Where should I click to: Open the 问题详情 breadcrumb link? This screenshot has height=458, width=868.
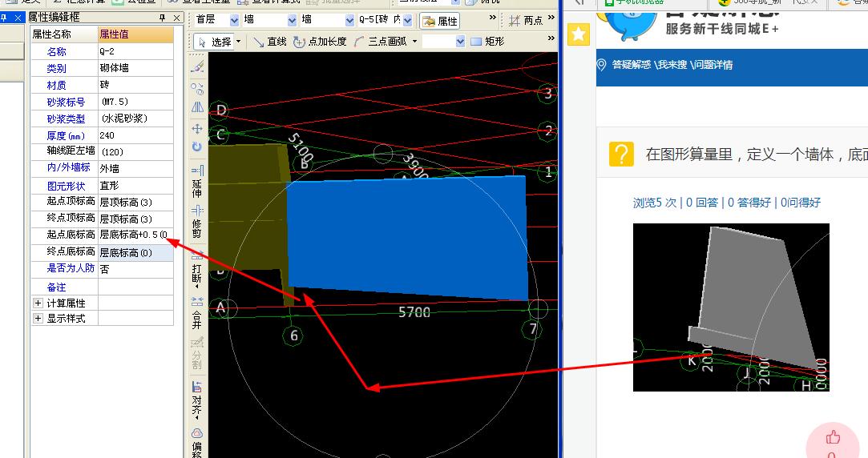(713, 65)
